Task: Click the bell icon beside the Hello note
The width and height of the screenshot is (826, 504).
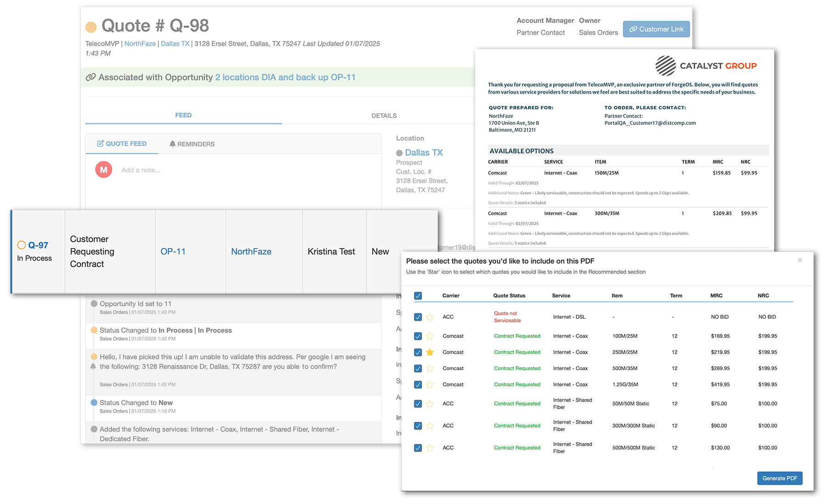Action: point(93,366)
